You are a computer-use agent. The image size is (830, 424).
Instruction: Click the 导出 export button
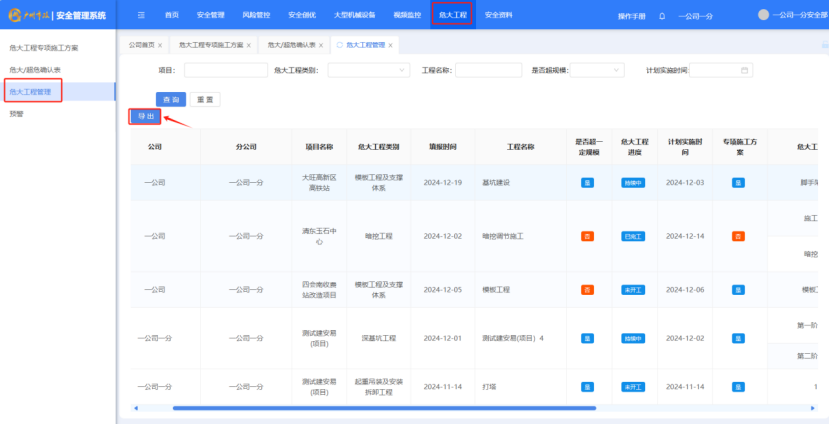pos(145,117)
